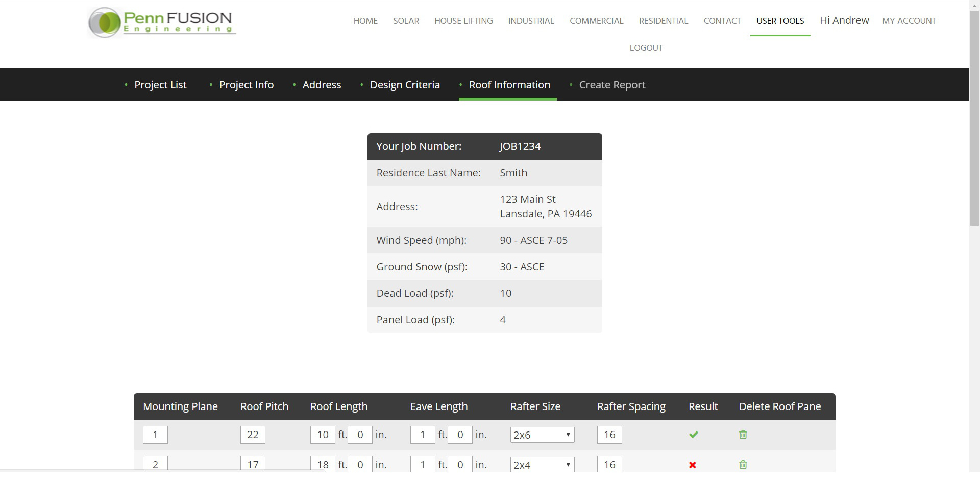This screenshot has width=980, height=483.
Task: Open the Project List tab
Action: pyautogui.click(x=160, y=85)
